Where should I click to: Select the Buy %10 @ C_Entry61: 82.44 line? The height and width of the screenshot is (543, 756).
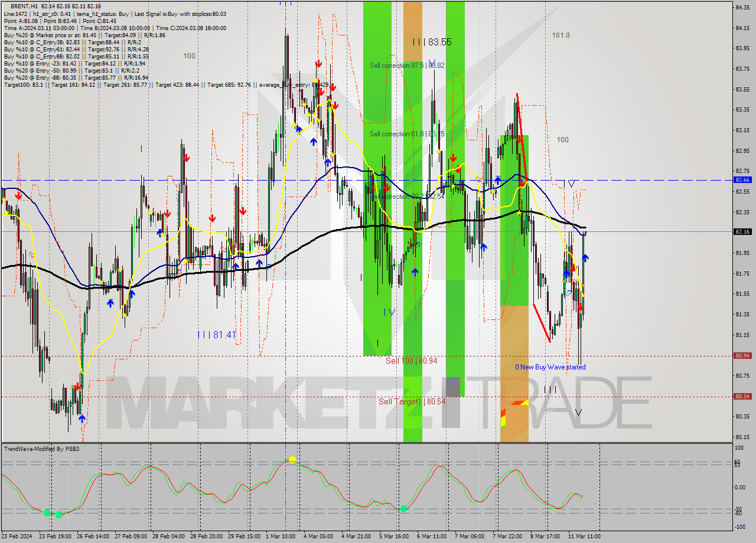pyautogui.click(x=76, y=49)
